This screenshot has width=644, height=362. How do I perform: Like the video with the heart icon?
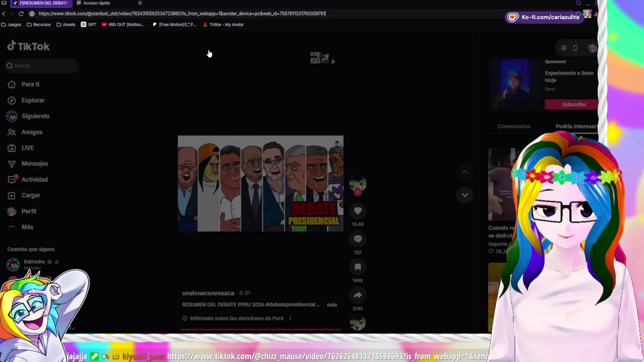point(358,211)
